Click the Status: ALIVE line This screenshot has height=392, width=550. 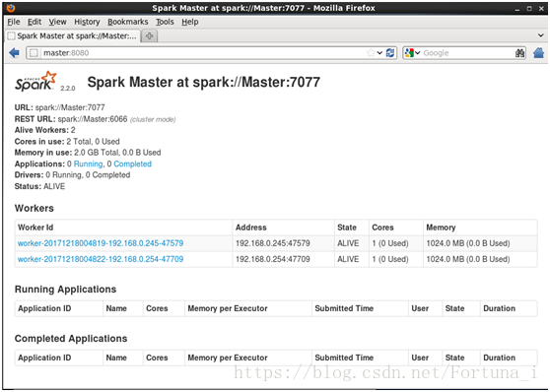click(39, 186)
